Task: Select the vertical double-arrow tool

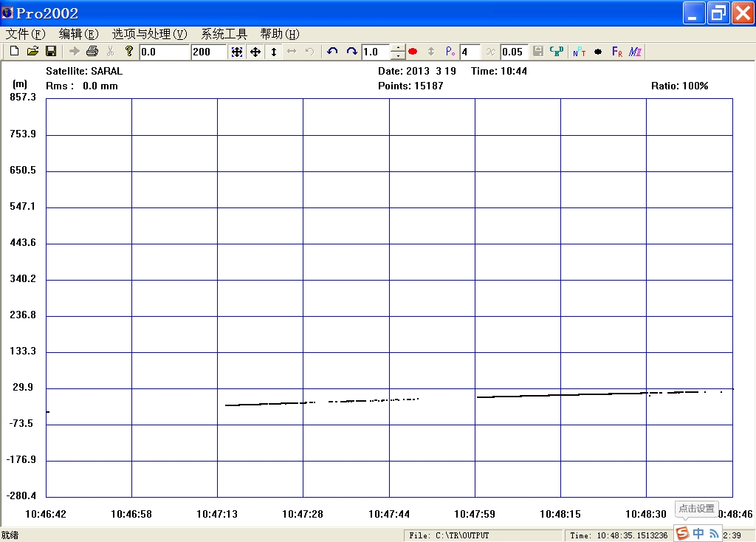Action: [x=273, y=52]
